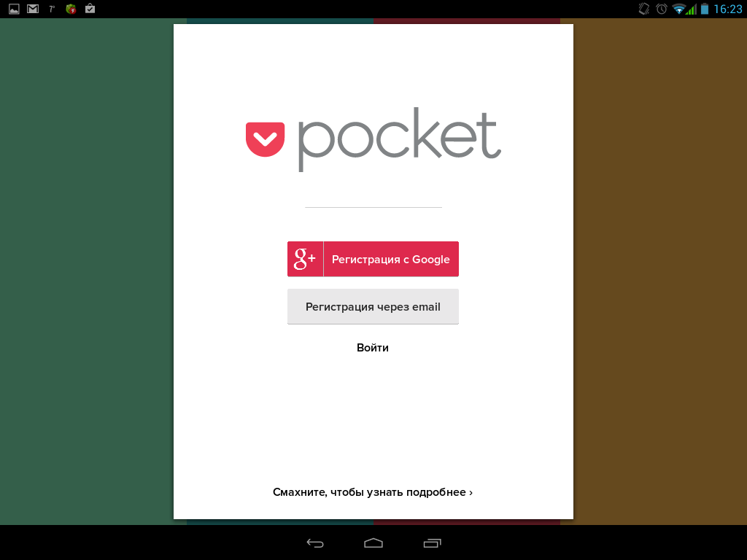Tap the red-green shield notification icon
The height and width of the screenshot is (560, 747).
coord(71,9)
